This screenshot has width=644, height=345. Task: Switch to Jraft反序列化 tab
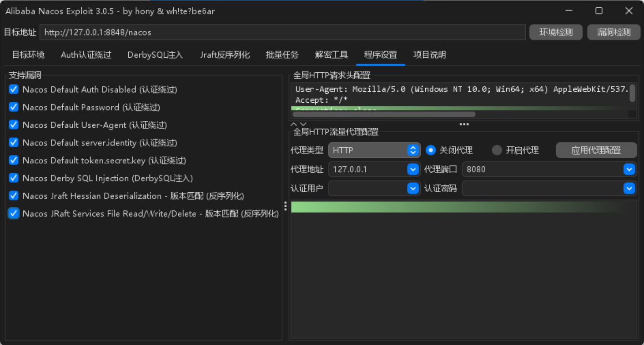click(225, 55)
